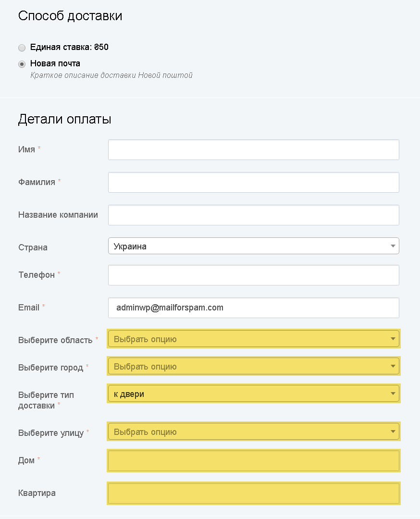Expand the Выберите область dropdown
Screen dimensions: 420x519
tap(254, 339)
